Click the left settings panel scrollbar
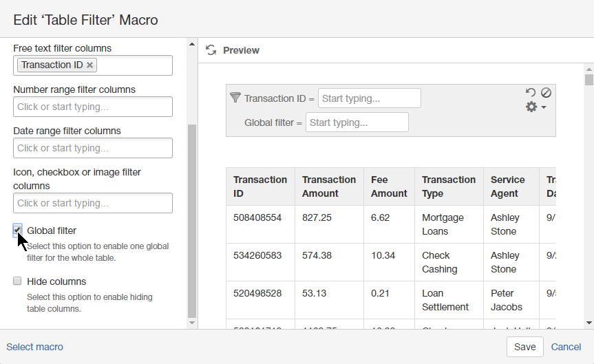 [192, 220]
